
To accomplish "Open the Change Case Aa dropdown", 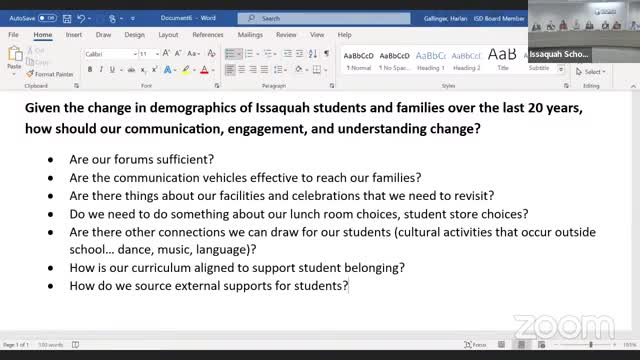I will coord(193,54).
